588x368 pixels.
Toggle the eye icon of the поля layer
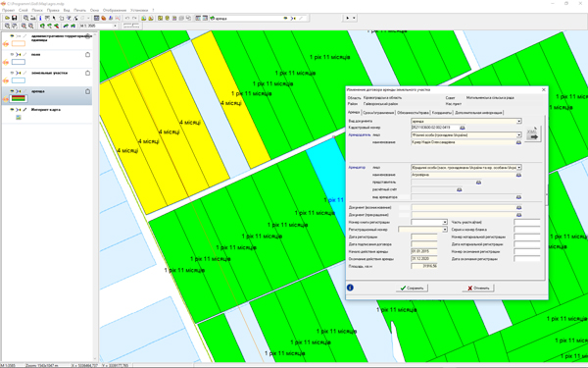click(x=12, y=54)
